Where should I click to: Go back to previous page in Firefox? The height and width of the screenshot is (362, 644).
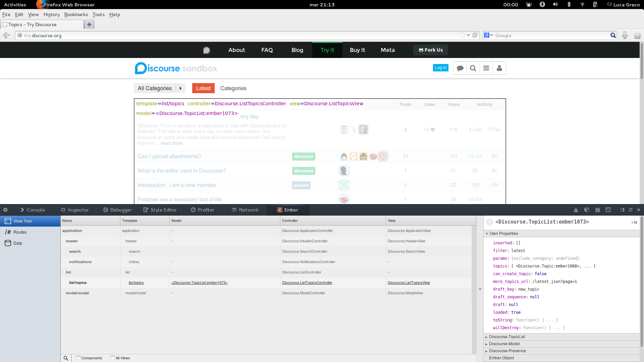point(6,35)
